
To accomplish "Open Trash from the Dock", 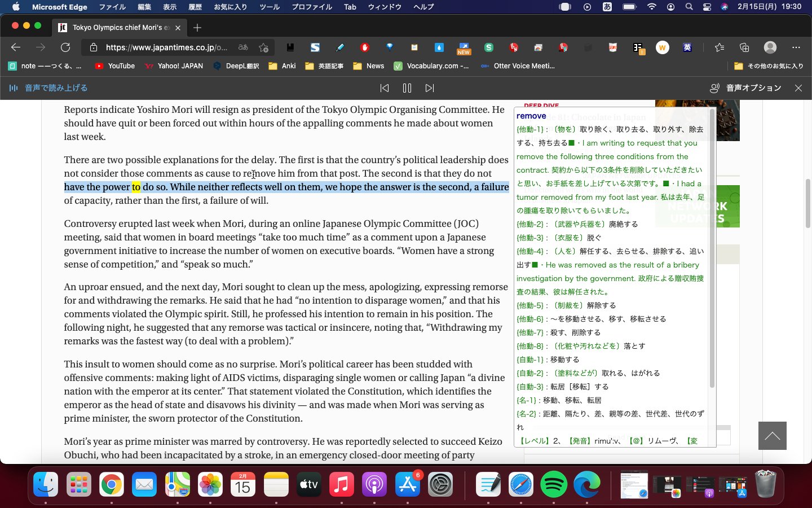I will (766, 484).
